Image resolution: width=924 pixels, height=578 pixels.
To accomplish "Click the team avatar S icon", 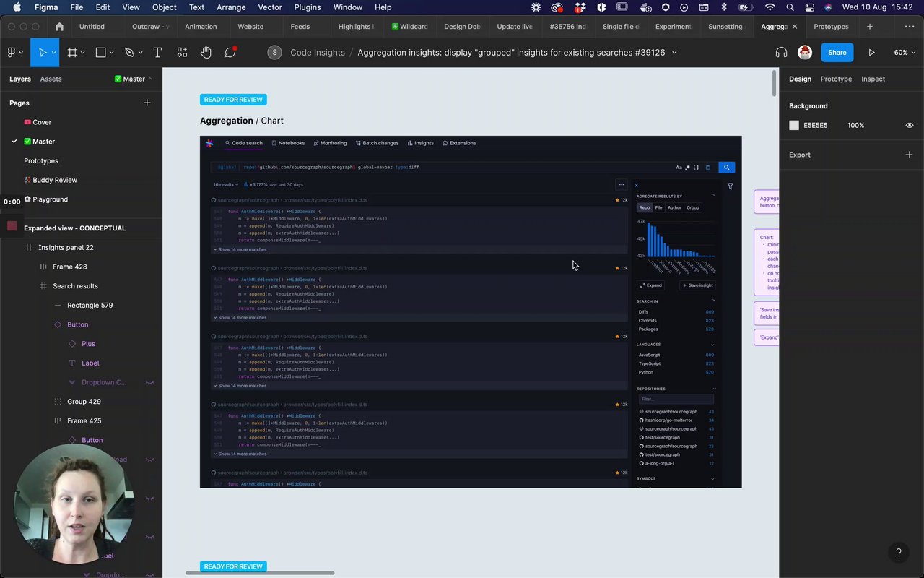I will point(274,53).
